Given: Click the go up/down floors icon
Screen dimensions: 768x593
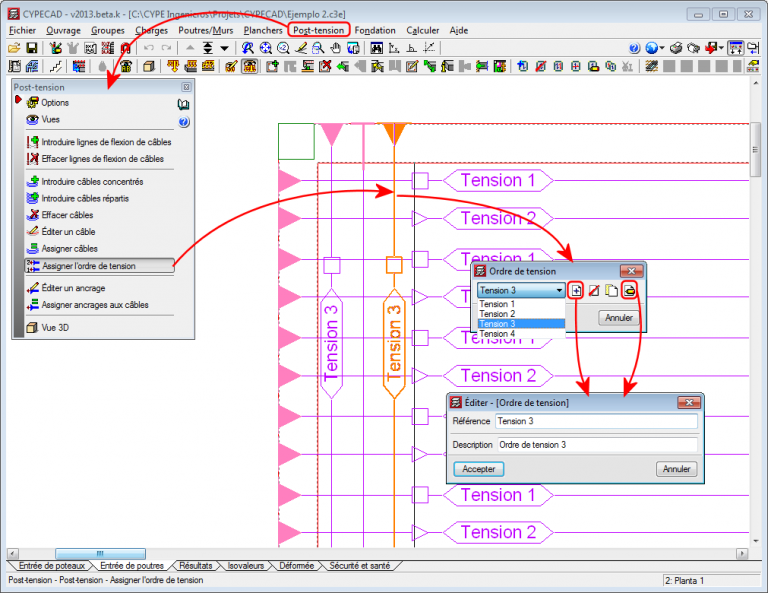Looking at the screenshot, I should click(208, 48).
